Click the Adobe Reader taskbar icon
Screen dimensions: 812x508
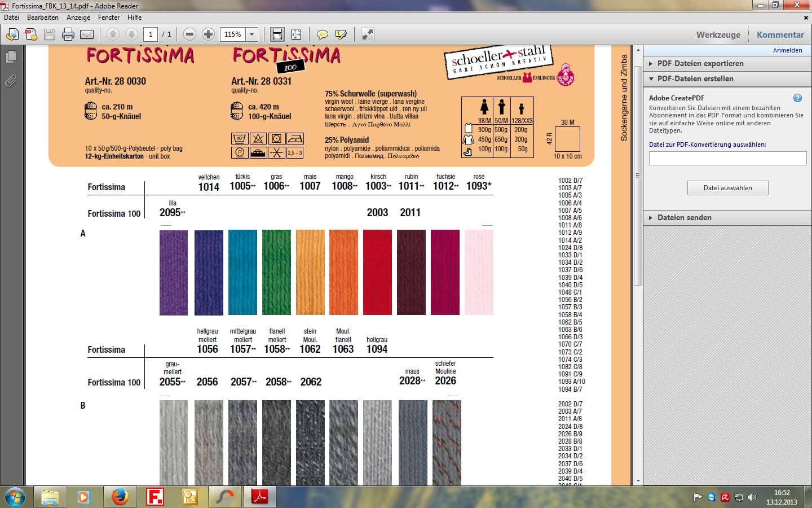260,497
